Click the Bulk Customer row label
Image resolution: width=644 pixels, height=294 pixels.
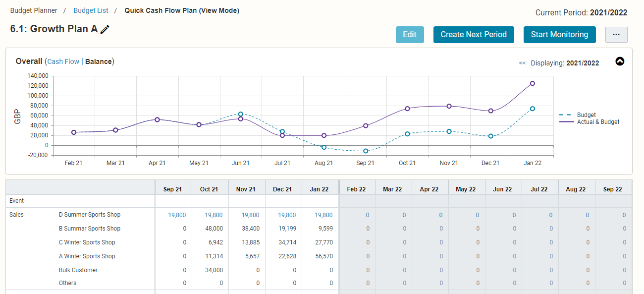(78, 270)
